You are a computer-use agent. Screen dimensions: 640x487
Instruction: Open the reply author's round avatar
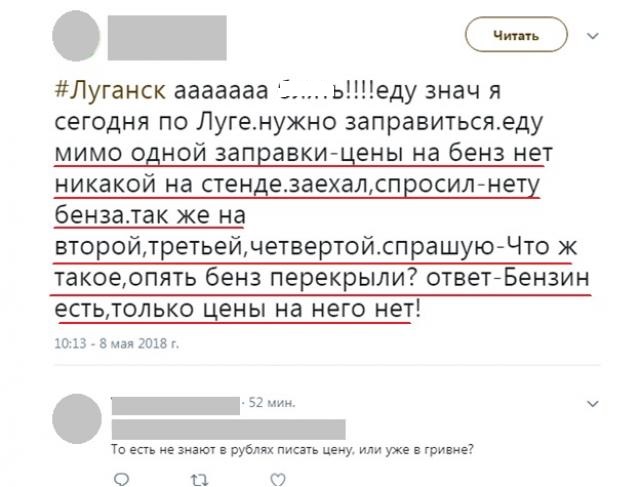[x=77, y=419]
